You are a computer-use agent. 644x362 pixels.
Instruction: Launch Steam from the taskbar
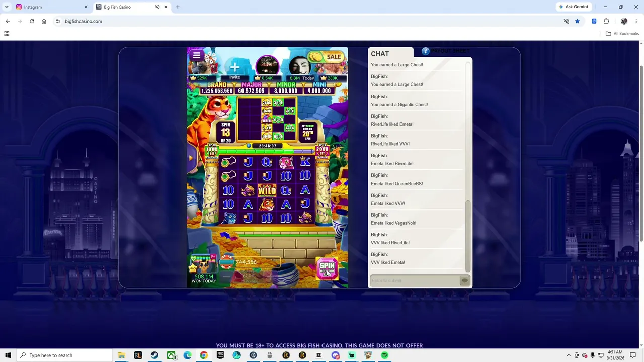pyautogui.click(x=154, y=355)
